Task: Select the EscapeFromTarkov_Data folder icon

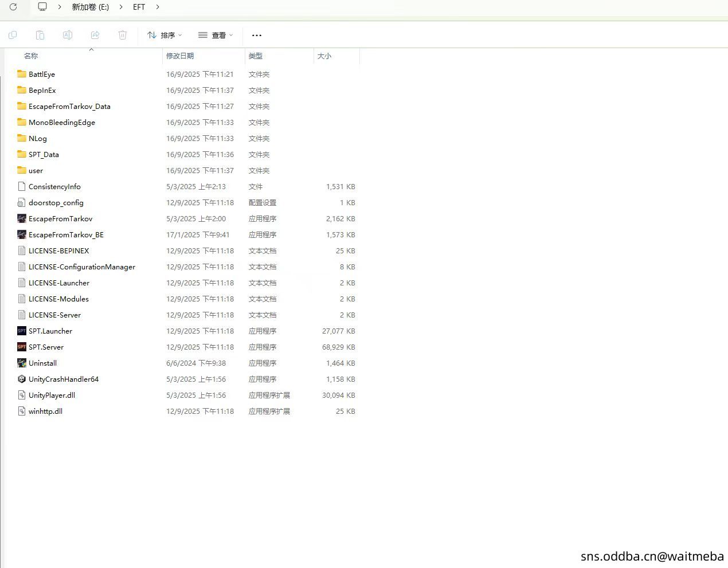Action: (22, 106)
